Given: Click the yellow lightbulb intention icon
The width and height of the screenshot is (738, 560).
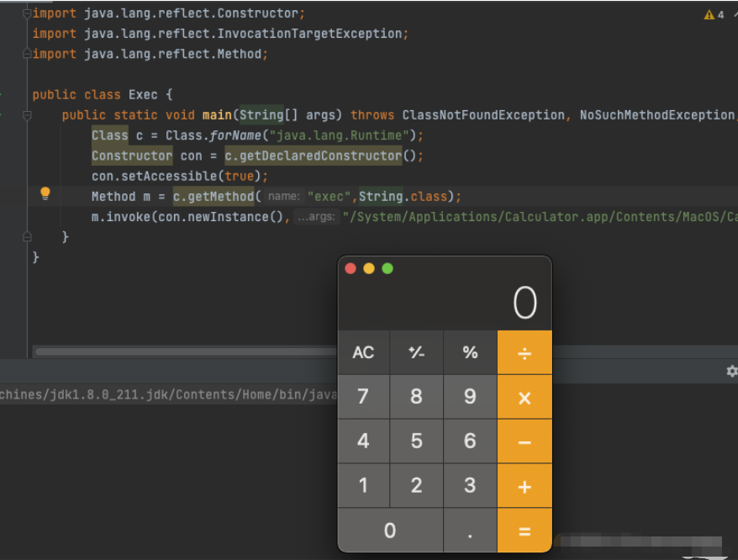Looking at the screenshot, I should (45, 193).
